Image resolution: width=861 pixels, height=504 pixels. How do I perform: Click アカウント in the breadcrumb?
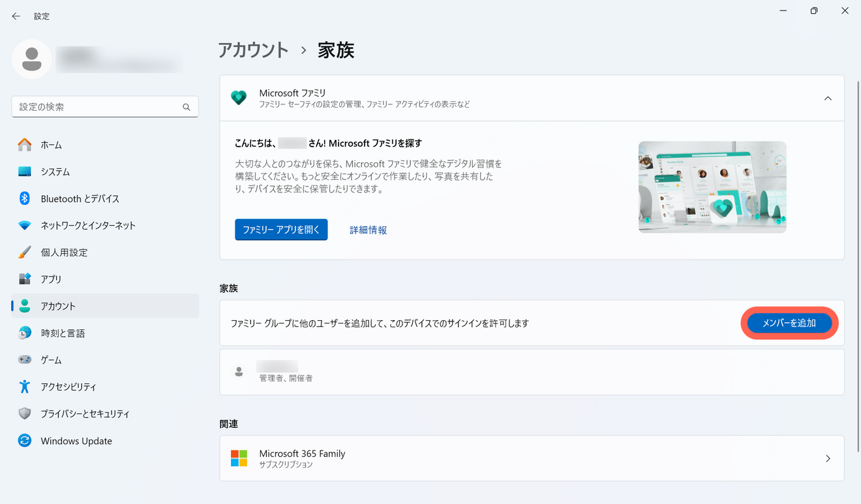[254, 50]
